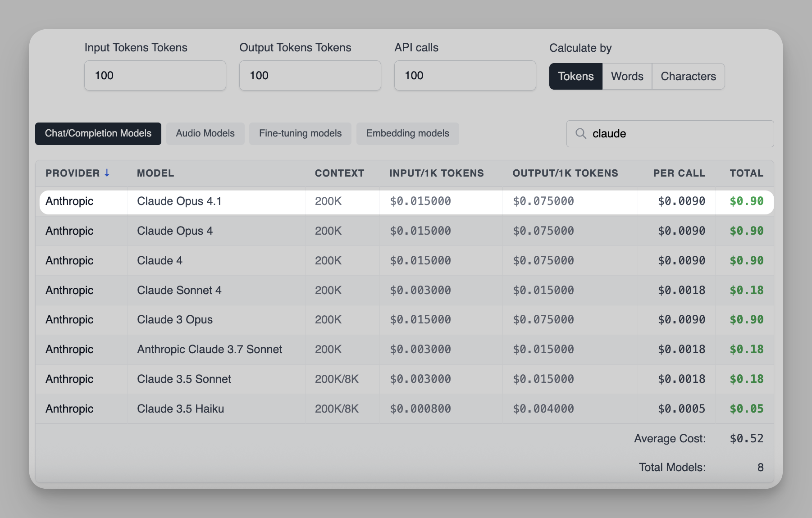The image size is (812, 518).
Task: Click the Anthropic provider cell for Claude Opus 4.1
Action: (x=69, y=201)
